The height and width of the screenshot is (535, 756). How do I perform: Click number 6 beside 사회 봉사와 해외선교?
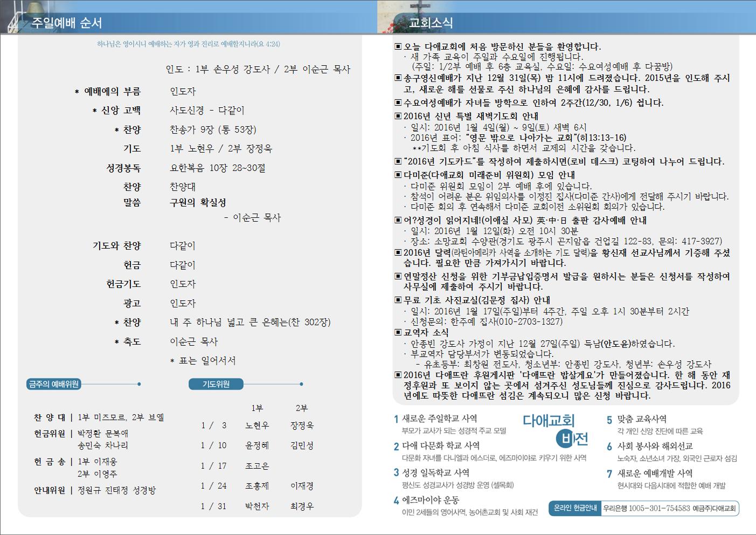tap(609, 447)
